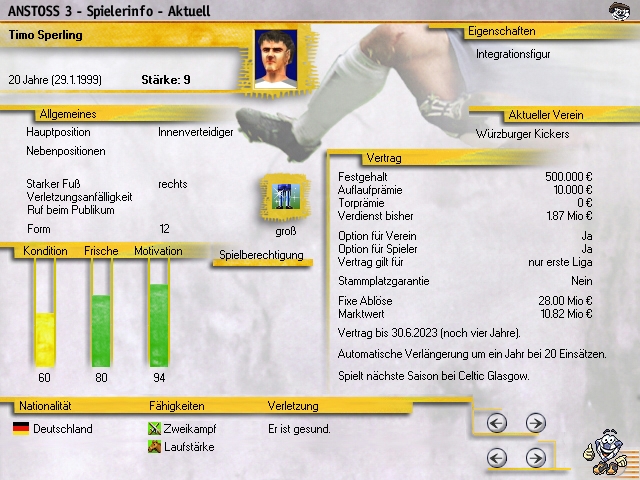Click the Motivation value 94

[x=159, y=378]
